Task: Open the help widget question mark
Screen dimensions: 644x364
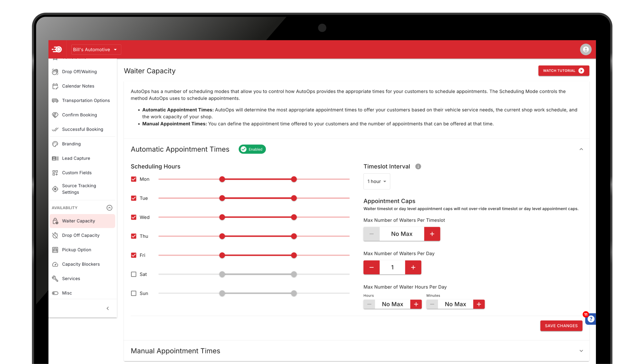Action: (591, 319)
